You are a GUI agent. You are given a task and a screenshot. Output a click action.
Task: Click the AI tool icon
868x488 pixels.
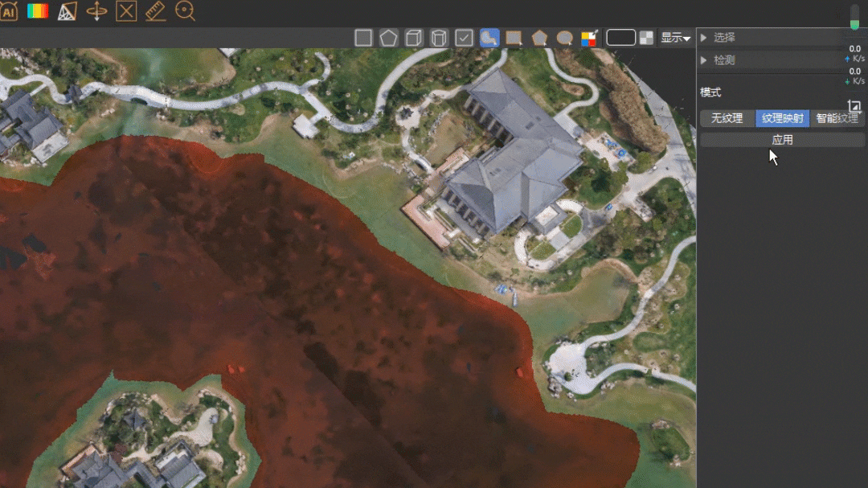8,11
